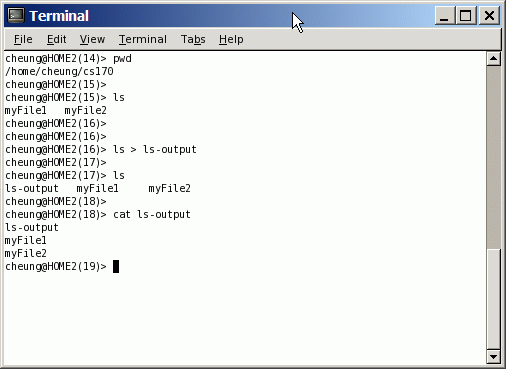
Task: Maximize the Terminal window
Action: (466, 16)
